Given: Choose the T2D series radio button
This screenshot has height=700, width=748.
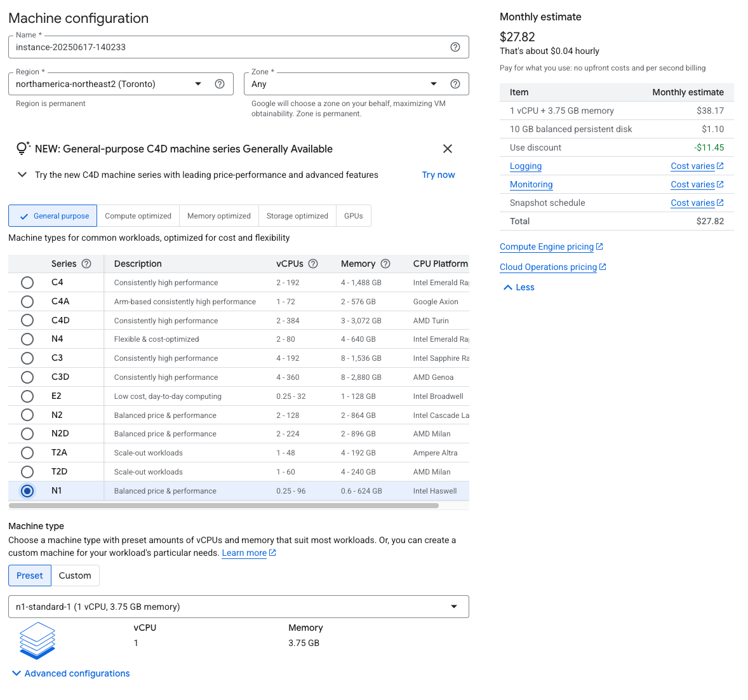Looking at the screenshot, I should pyautogui.click(x=27, y=472).
